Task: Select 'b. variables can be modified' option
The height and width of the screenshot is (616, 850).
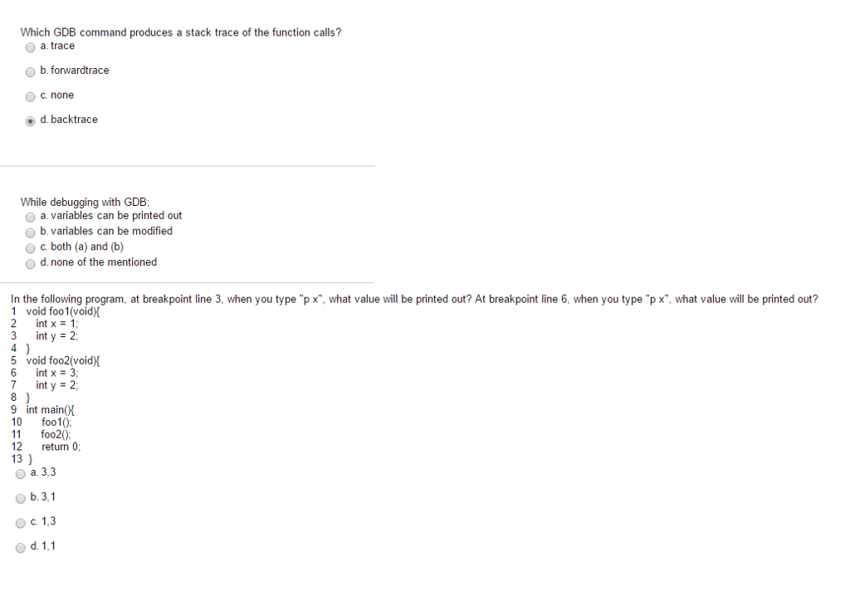Action: pos(31,232)
